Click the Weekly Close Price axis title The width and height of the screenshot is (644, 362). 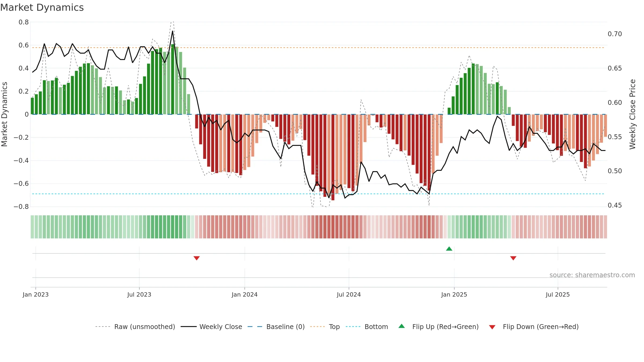pos(632,114)
